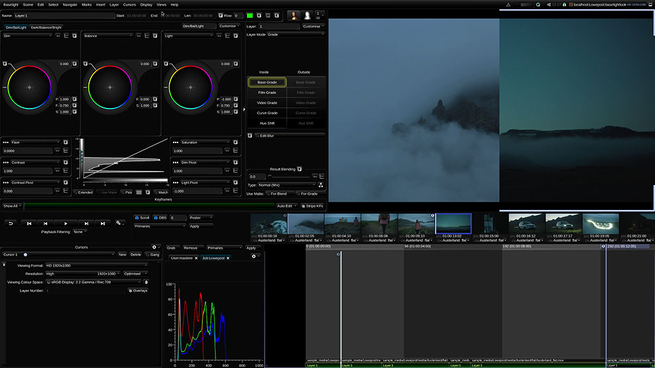Open the Viewing Colour Space dropdown
The width and height of the screenshot is (655, 368).
[x=94, y=282]
